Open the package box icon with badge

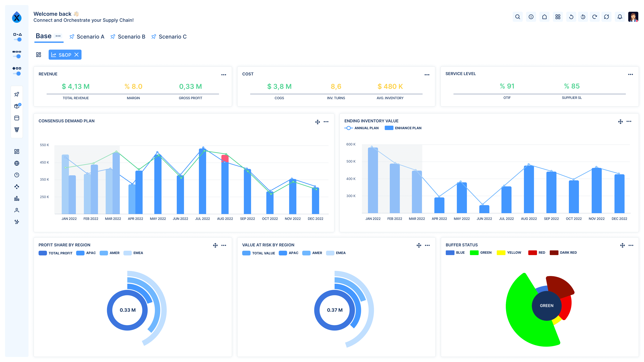[17, 106]
